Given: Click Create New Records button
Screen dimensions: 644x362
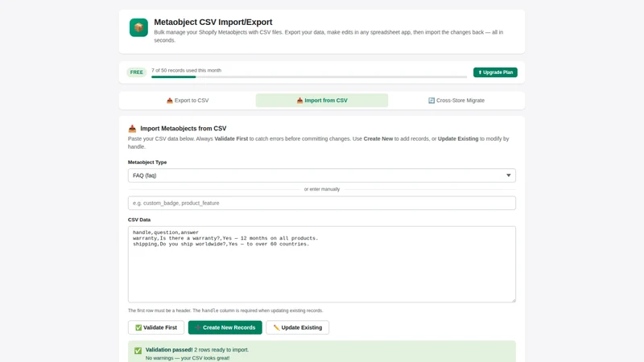Looking at the screenshot, I should click(x=225, y=327).
